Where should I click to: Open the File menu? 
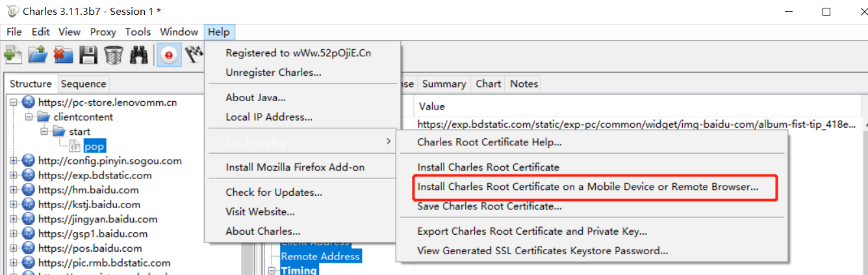tap(14, 32)
